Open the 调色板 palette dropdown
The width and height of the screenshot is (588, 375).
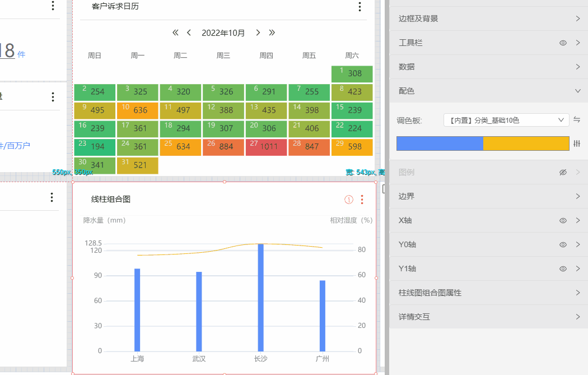[506, 120]
